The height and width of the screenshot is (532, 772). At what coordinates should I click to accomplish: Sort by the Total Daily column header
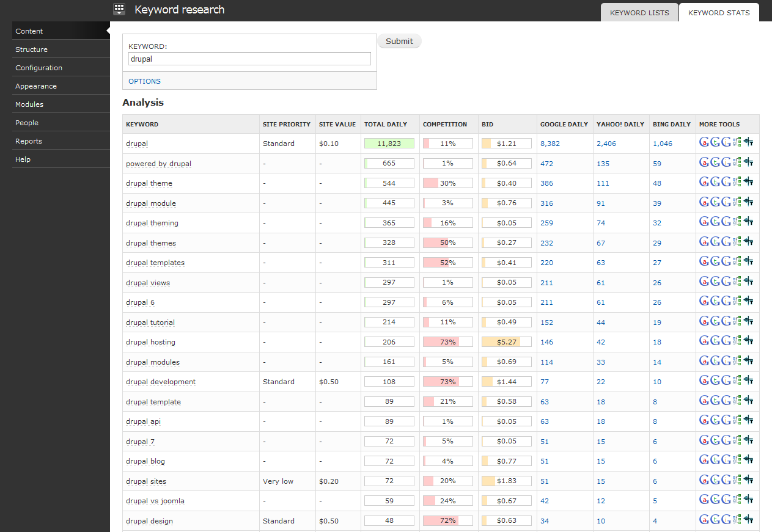[x=386, y=124]
